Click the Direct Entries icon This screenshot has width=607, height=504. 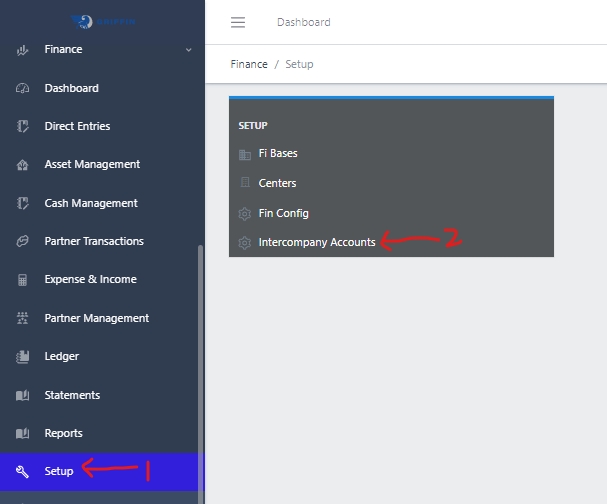coord(22,126)
